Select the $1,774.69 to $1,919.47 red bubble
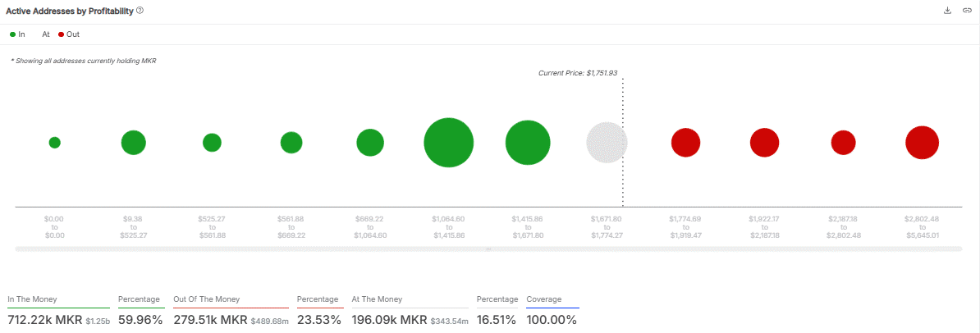 pyautogui.click(x=685, y=143)
